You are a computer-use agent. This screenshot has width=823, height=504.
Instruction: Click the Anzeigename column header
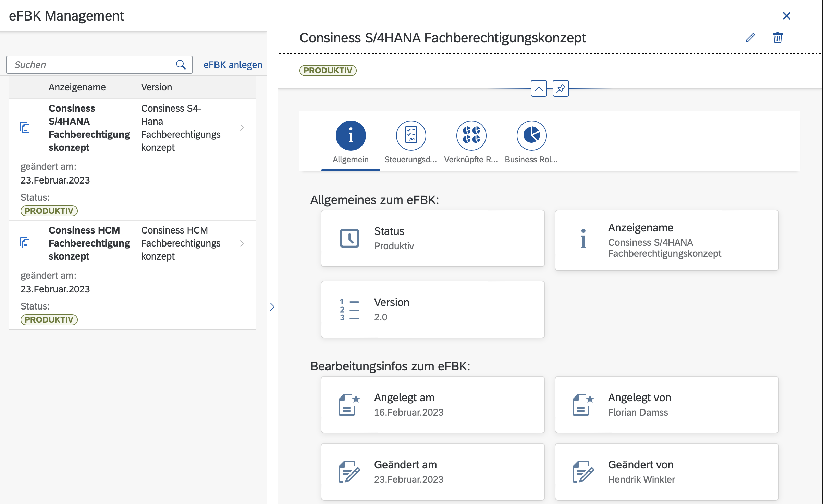point(77,87)
